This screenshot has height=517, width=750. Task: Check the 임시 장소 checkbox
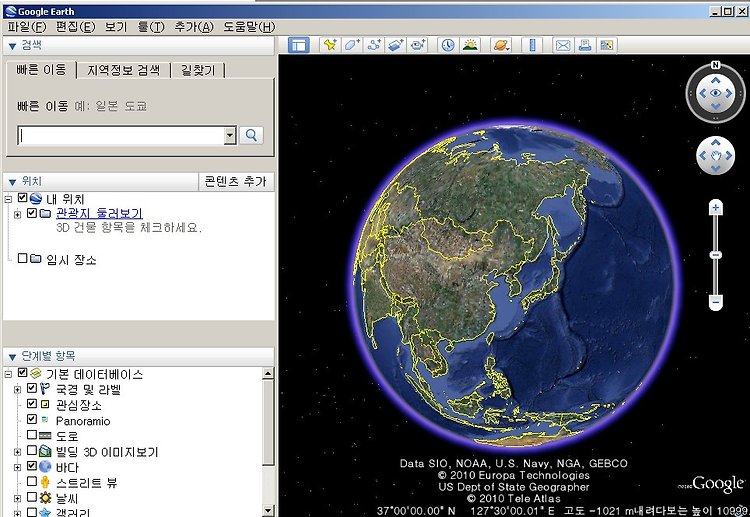pyautogui.click(x=22, y=258)
